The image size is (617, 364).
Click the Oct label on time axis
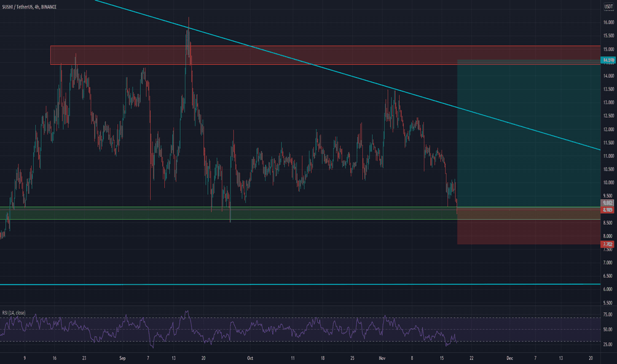click(x=250, y=358)
